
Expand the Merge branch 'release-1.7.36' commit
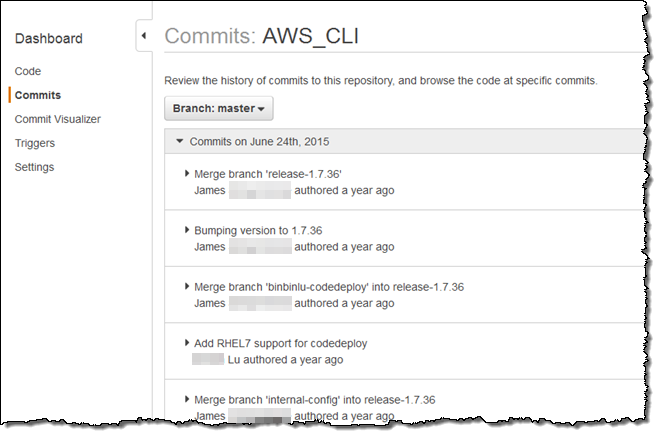pyautogui.click(x=187, y=173)
